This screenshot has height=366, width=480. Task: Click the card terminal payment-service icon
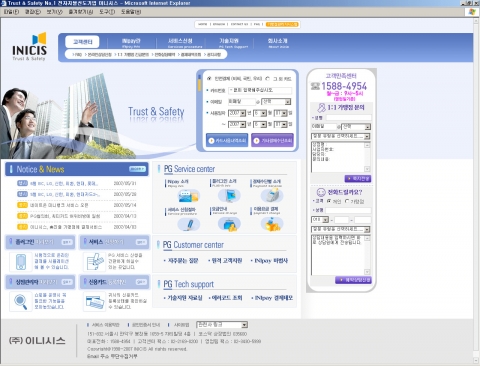[272, 195]
